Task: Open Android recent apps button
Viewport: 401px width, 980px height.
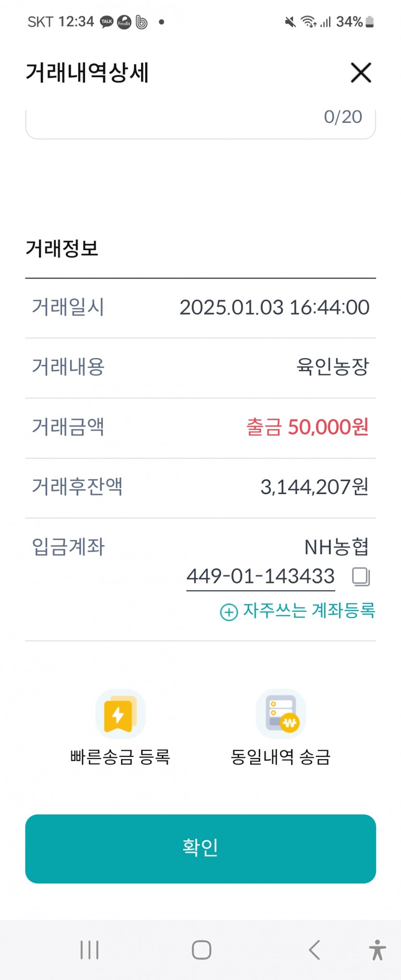Action: coord(89,950)
